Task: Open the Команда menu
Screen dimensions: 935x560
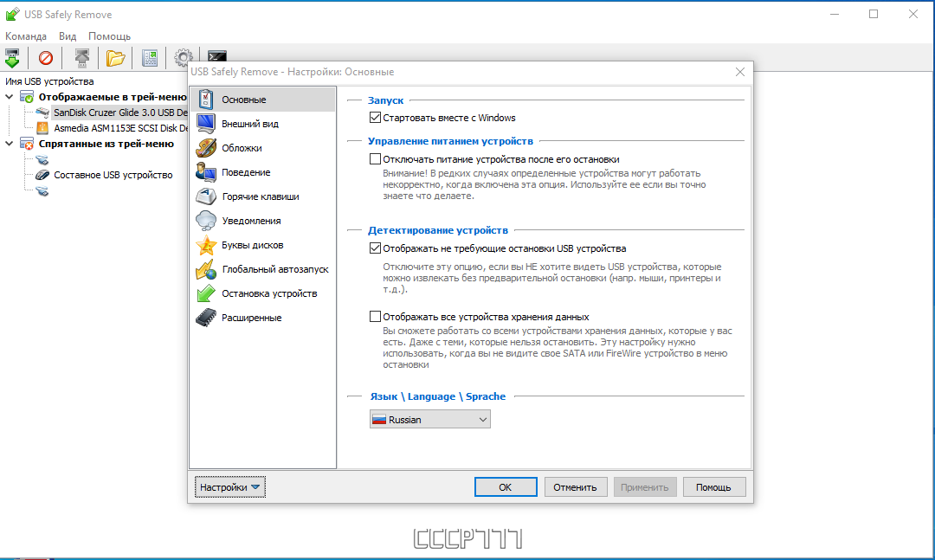Action: [x=26, y=36]
